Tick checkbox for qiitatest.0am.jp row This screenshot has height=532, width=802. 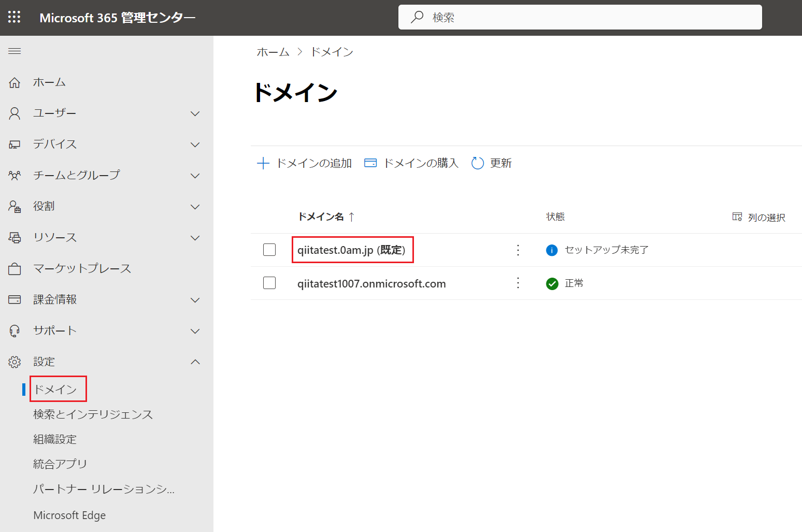(269, 250)
